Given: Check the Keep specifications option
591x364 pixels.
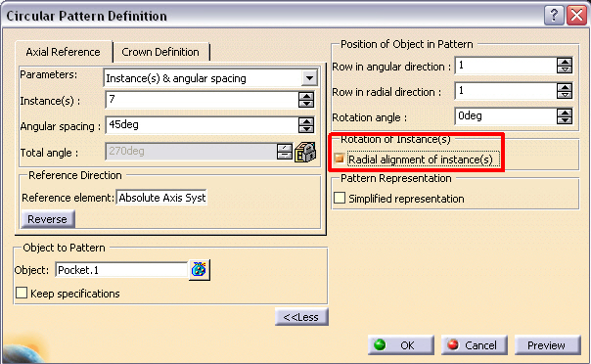Looking at the screenshot, I should (22, 293).
